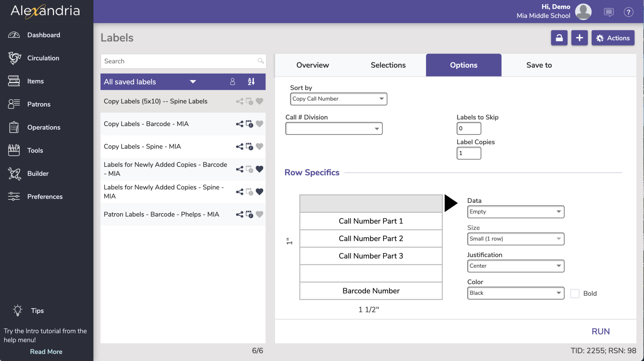Click the RUN button
The height and width of the screenshot is (361, 644).
(600, 331)
